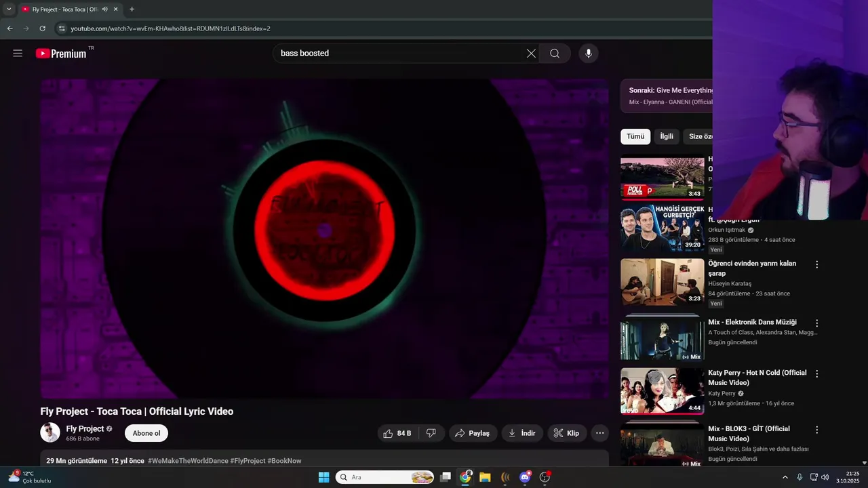
Task: Open Task View on taskbar
Action: pyautogui.click(x=446, y=477)
